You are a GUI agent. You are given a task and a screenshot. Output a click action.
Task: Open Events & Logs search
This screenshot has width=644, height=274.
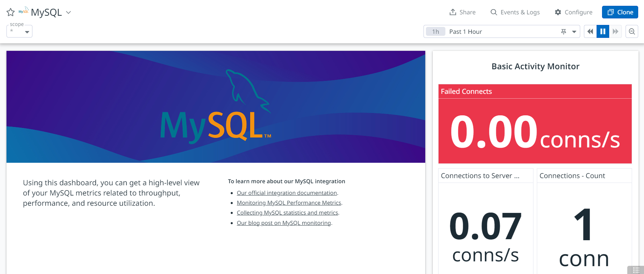(x=515, y=12)
